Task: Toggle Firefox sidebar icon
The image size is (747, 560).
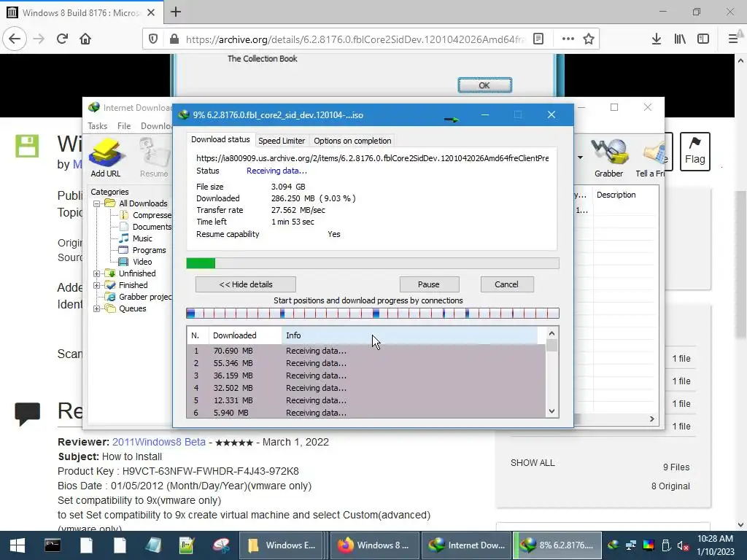Action: [x=703, y=39]
